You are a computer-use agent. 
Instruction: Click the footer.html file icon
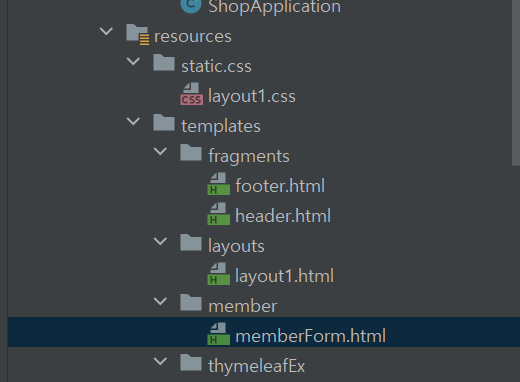tap(219, 184)
